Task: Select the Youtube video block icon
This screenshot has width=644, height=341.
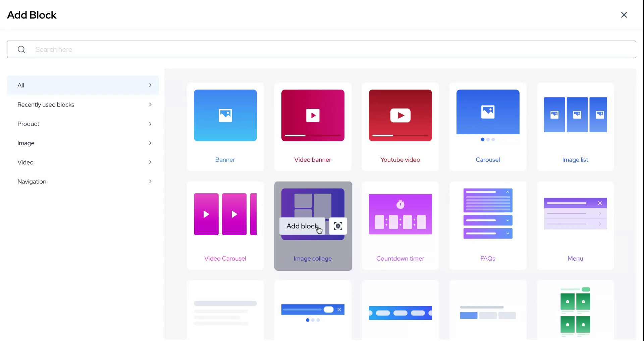Action: click(400, 115)
